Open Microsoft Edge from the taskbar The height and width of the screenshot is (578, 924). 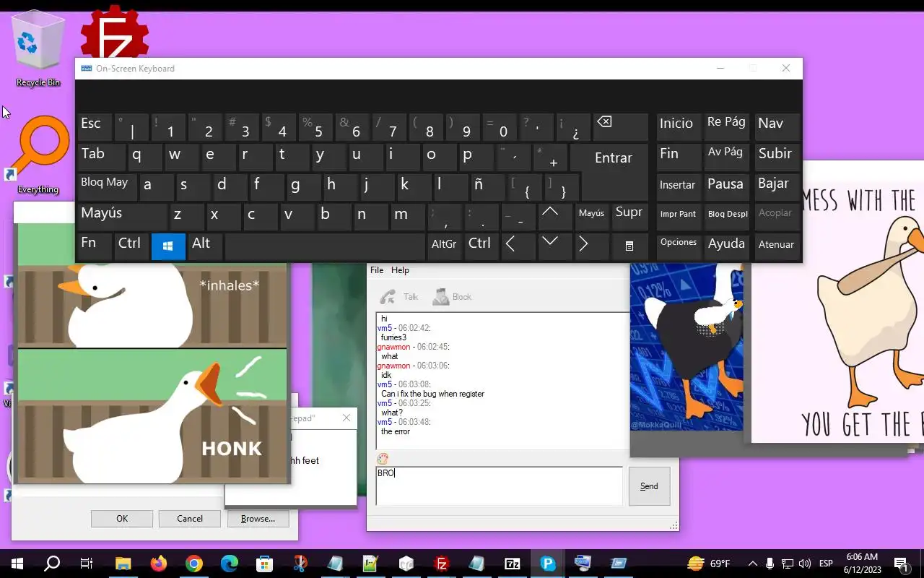click(x=229, y=564)
